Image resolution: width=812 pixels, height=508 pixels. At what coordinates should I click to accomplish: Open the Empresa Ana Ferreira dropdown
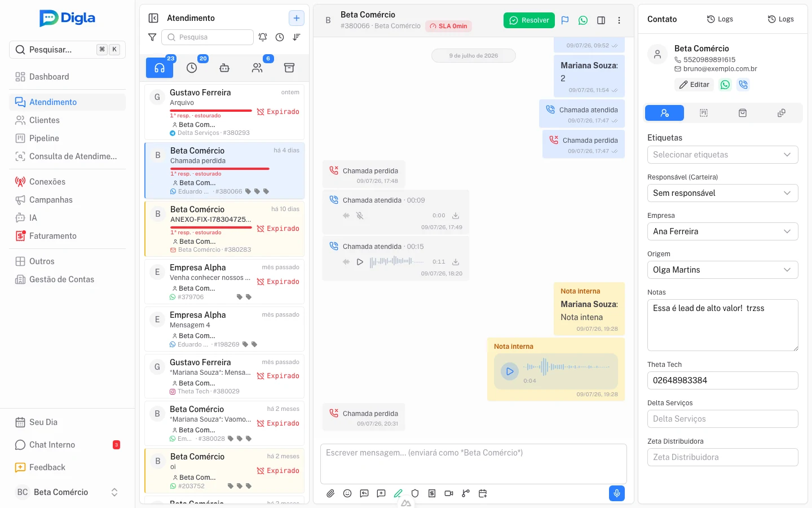[723, 231]
